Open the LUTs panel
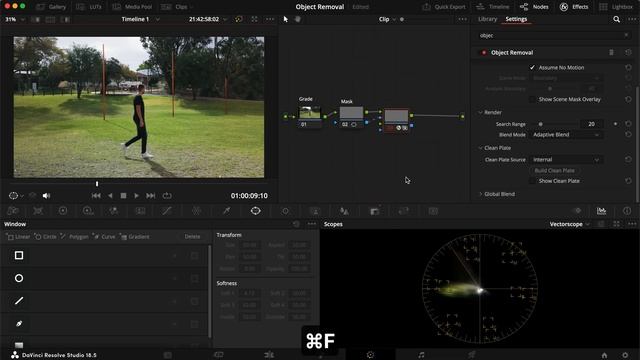 point(89,7)
